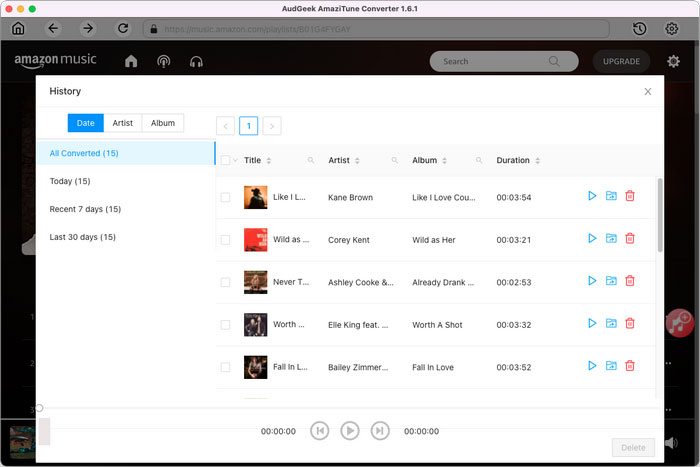
Task: Open folder for Never T... track
Action: [x=611, y=281]
